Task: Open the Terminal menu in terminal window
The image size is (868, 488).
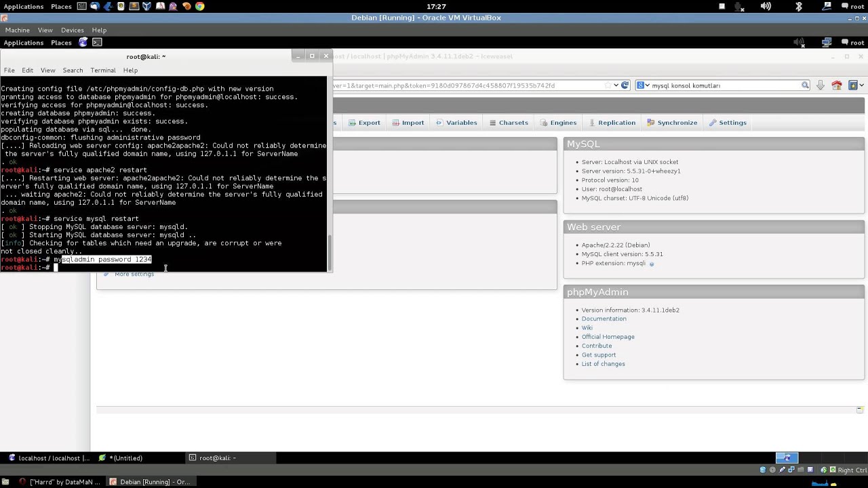Action: coord(103,70)
